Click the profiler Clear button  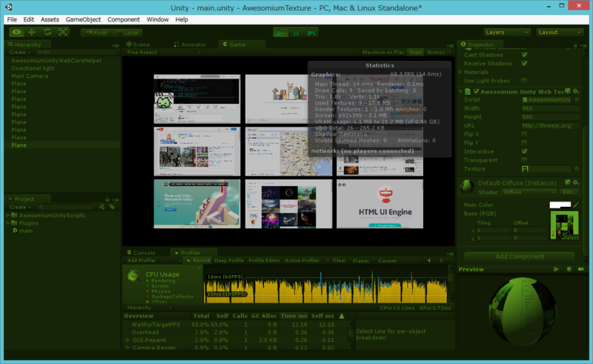pyautogui.click(x=339, y=260)
